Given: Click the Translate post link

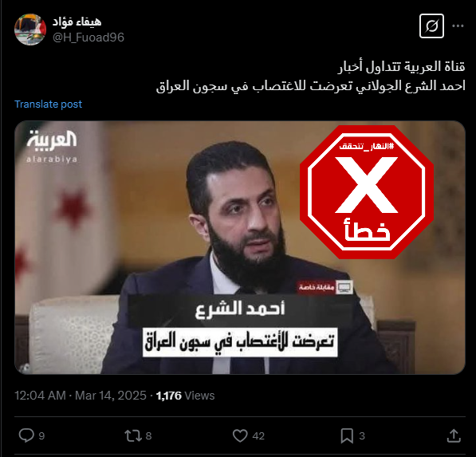Looking at the screenshot, I should (49, 104).
